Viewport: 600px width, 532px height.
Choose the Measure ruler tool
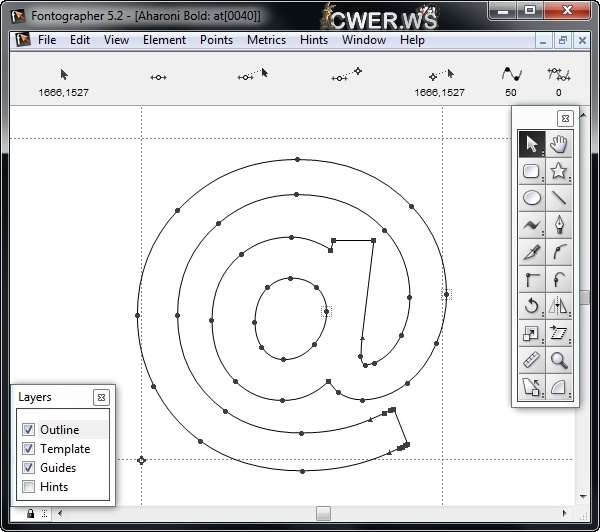point(531,360)
